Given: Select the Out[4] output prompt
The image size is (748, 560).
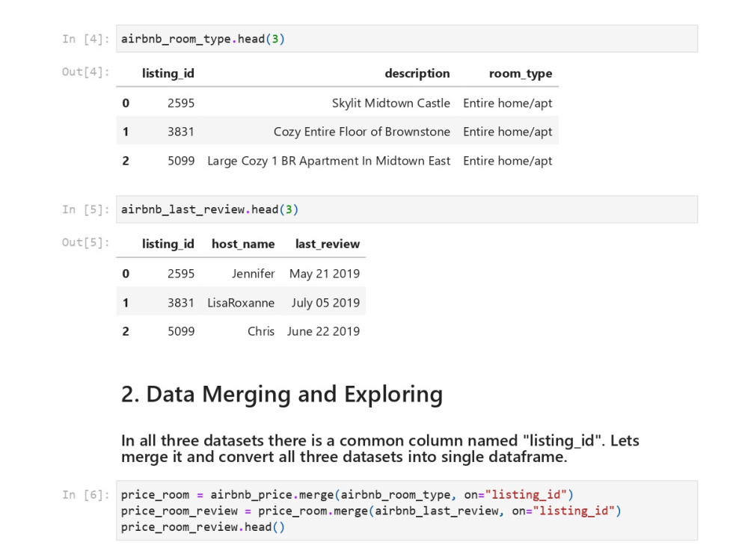Looking at the screenshot, I should pos(85,72).
